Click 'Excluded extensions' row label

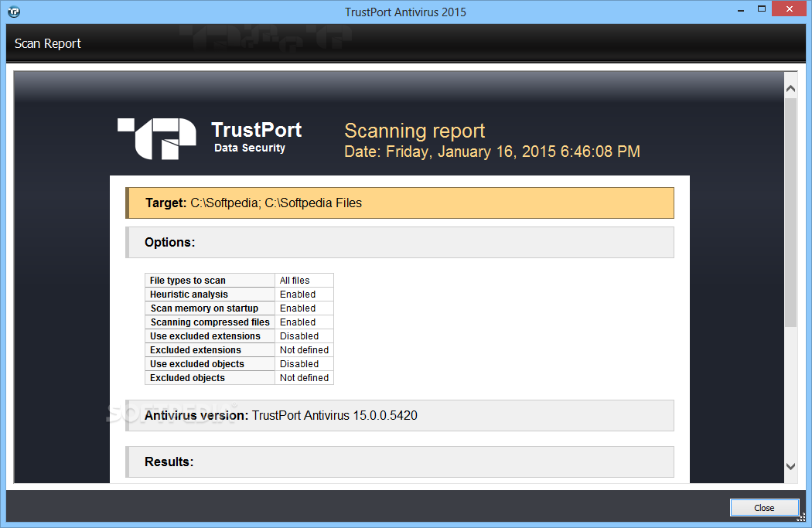[x=210, y=350]
